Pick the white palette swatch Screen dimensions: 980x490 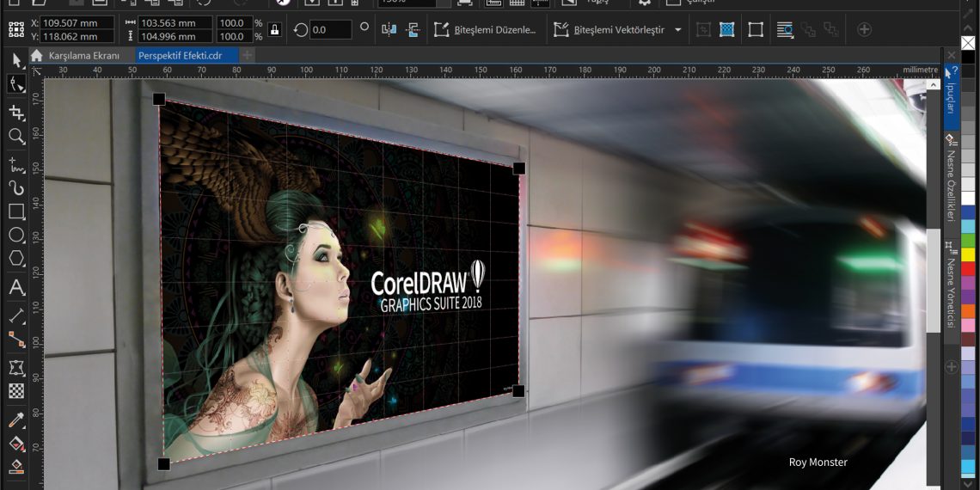pyautogui.click(x=968, y=198)
